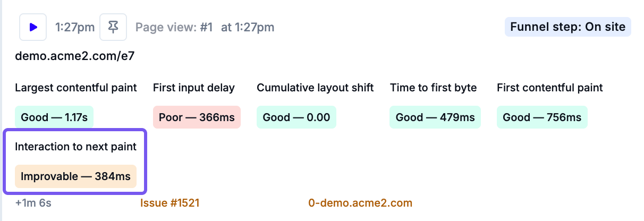The height and width of the screenshot is (221, 644).
Task: Click the 1:27pm timestamp beside play
Action: 74,27
